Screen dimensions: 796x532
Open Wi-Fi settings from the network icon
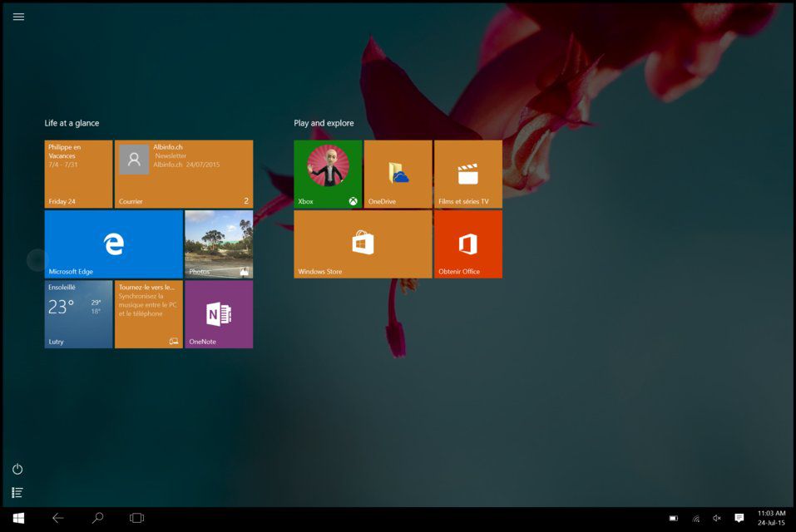click(x=696, y=517)
